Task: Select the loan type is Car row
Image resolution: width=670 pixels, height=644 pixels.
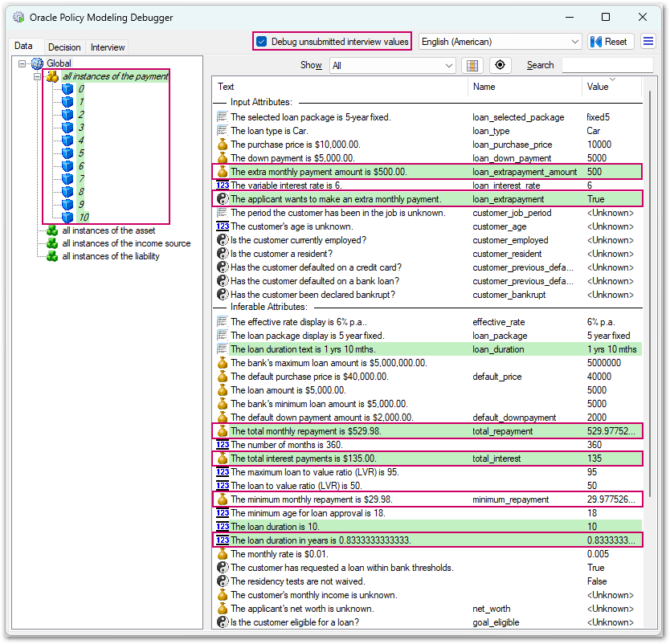Action: coord(427,131)
